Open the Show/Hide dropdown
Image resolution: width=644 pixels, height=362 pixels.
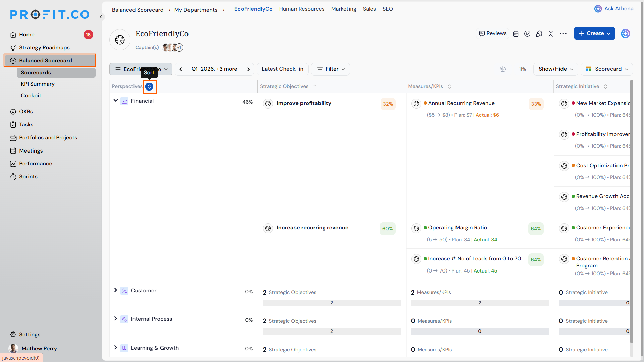pos(556,69)
